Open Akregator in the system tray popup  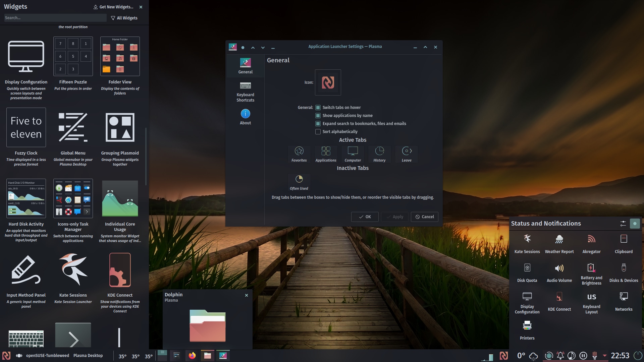coord(591,244)
